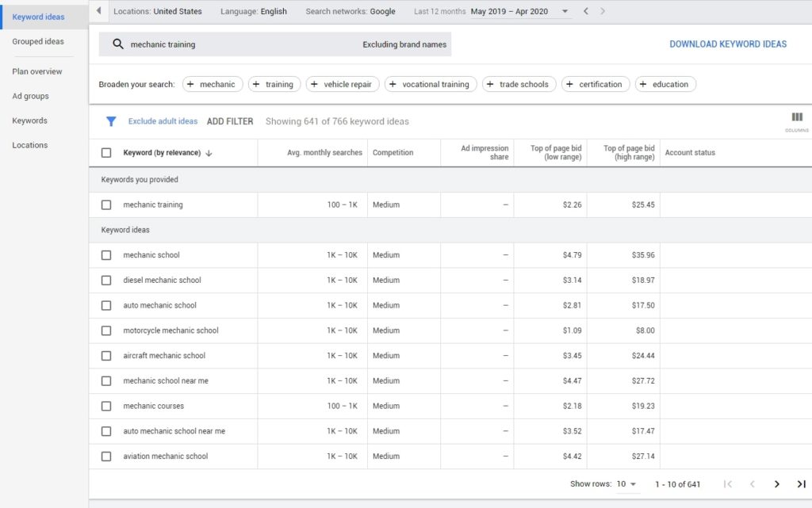This screenshot has width=812, height=508.
Task: Jump to the first page icon
Action: tap(727, 483)
